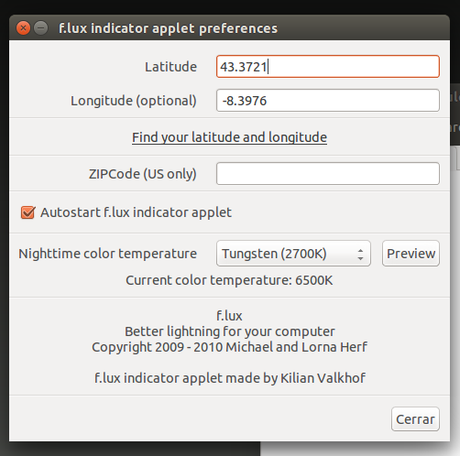Screen dimensions: 460x456
Task: Minimize the f.lux preferences window
Action: (x=41, y=28)
